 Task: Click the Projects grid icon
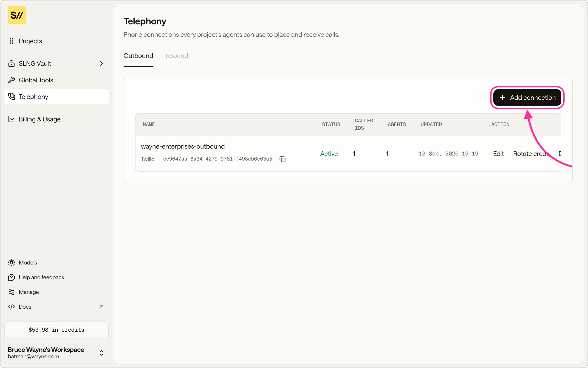pyautogui.click(x=11, y=41)
